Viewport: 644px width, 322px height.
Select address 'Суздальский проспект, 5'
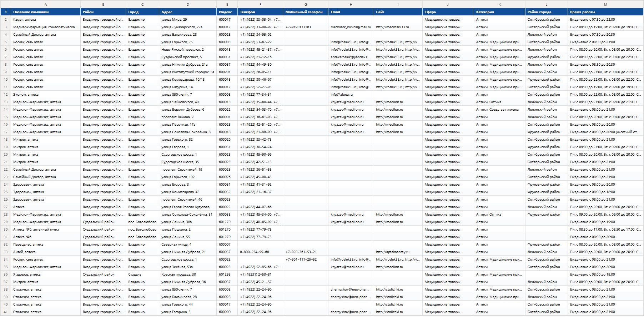(188, 57)
